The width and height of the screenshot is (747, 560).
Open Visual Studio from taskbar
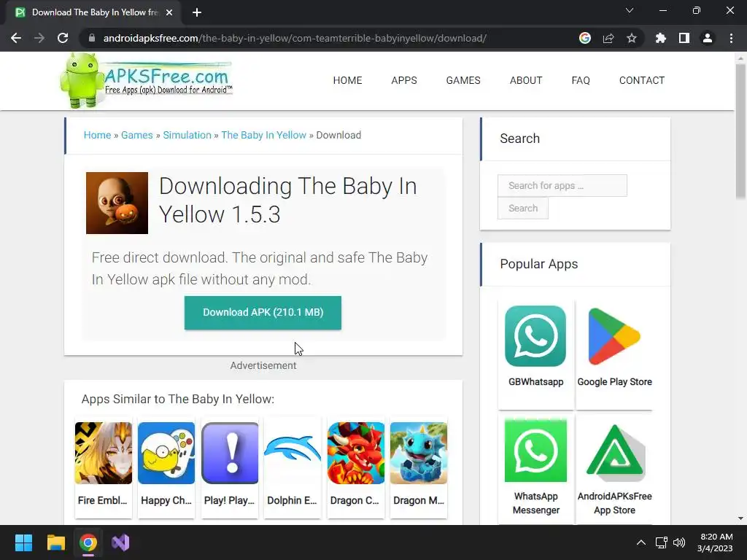120,542
